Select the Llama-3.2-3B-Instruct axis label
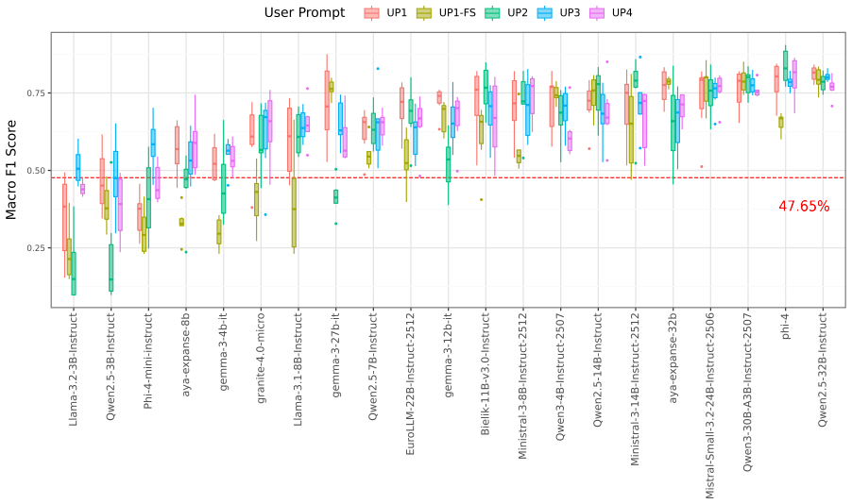 pos(74,369)
